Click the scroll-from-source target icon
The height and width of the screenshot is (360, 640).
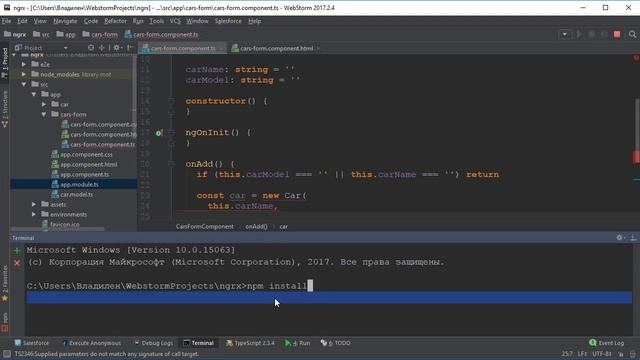pyautogui.click(x=91, y=48)
